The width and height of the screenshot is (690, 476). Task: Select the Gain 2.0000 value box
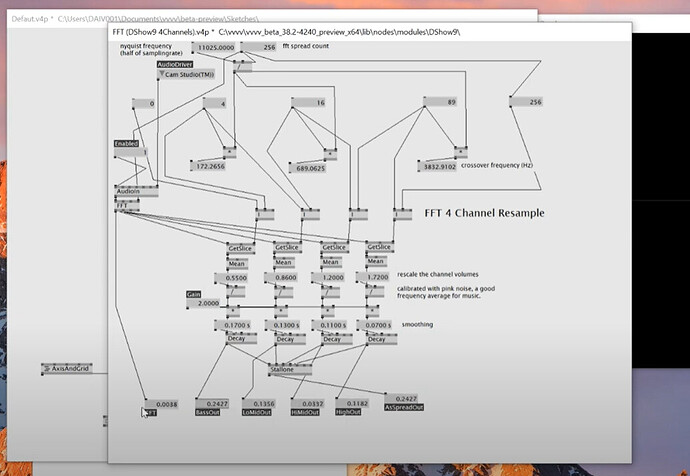tap(203, 303)
